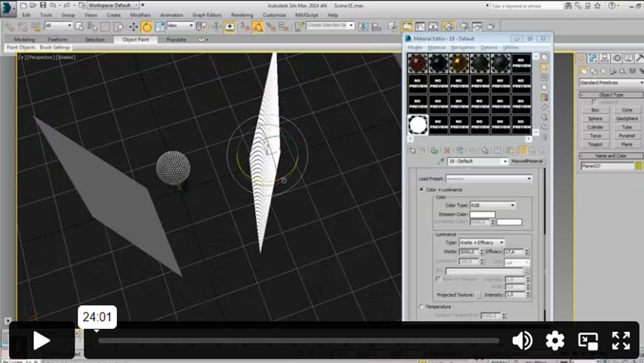
Task: Toggle the AutoGrid checkbox
Action: (595, 102)
